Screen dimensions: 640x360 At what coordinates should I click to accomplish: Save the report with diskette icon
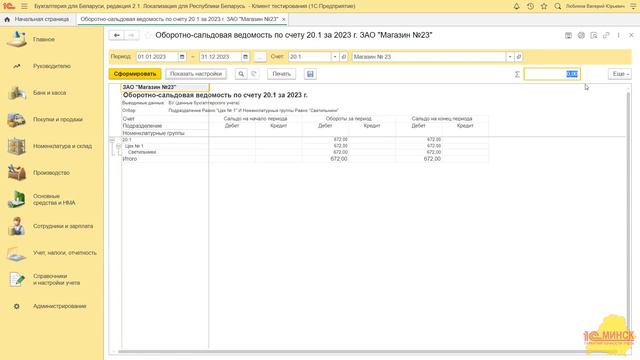[310, 74]
